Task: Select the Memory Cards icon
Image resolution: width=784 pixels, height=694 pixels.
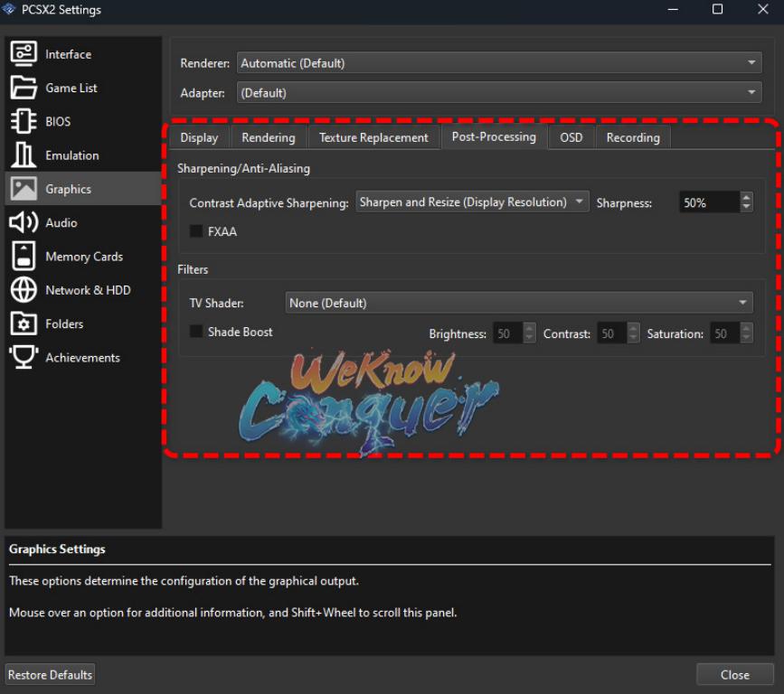Action: coord(24,256)
